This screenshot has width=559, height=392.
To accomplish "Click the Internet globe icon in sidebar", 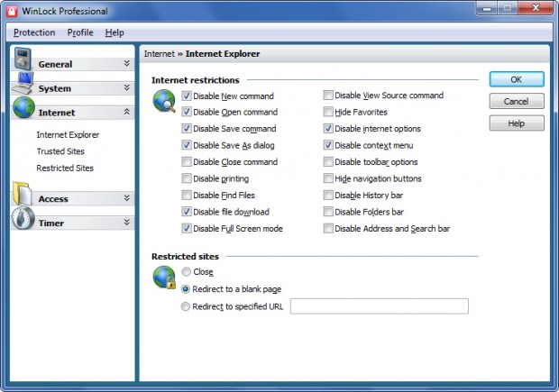I will point(23,107).
